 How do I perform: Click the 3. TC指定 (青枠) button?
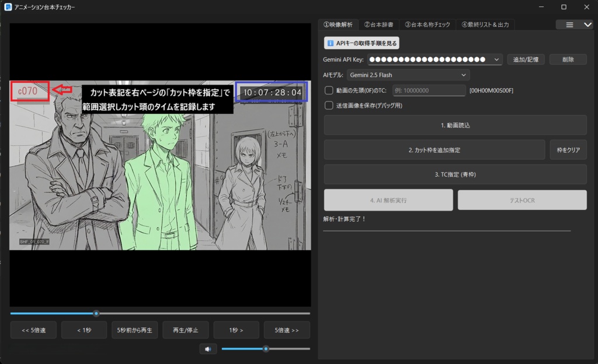pyautogui.click(x=456, y=174)
